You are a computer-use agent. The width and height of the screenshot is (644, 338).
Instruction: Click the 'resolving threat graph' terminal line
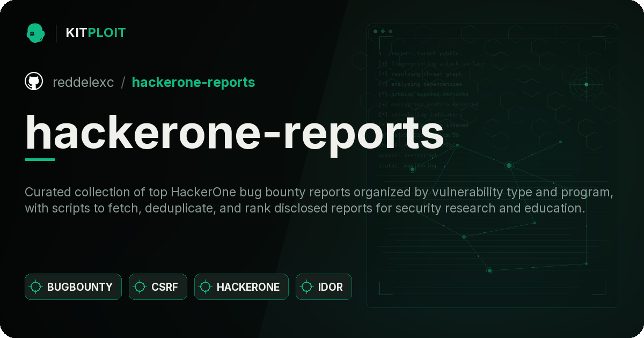pyautogui.click(x=420, y=74)
